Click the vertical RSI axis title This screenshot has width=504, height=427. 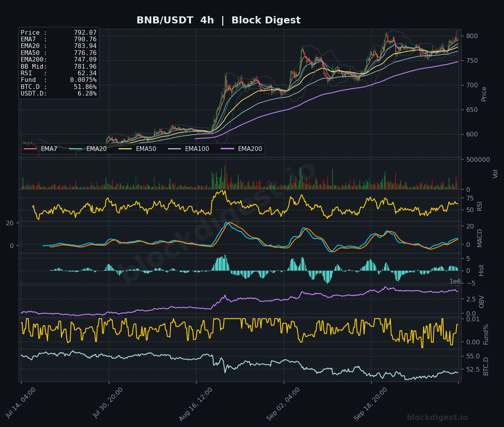(479, 206)
